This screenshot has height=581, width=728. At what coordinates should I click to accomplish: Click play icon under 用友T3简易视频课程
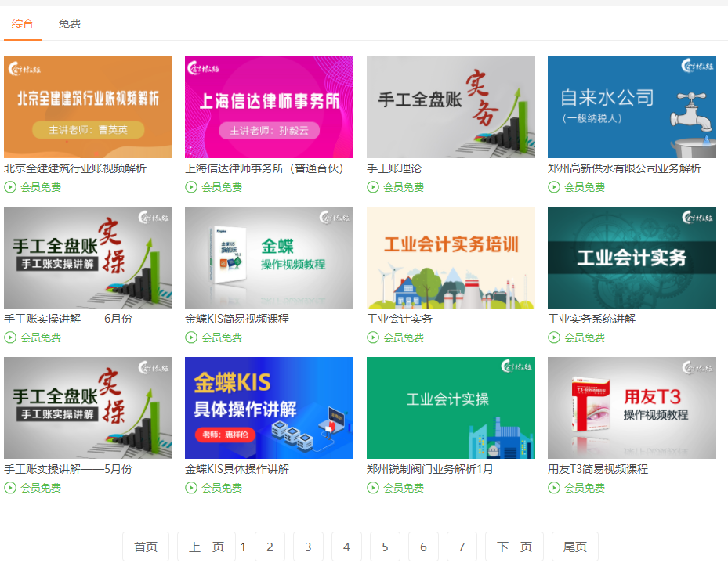click(554, 488)
